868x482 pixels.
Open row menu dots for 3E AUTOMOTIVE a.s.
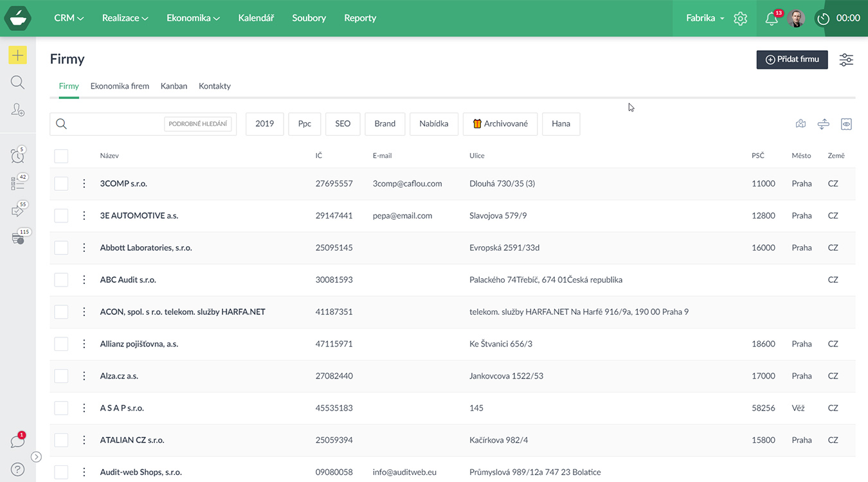pyautogui.click(x=84, y=216)
